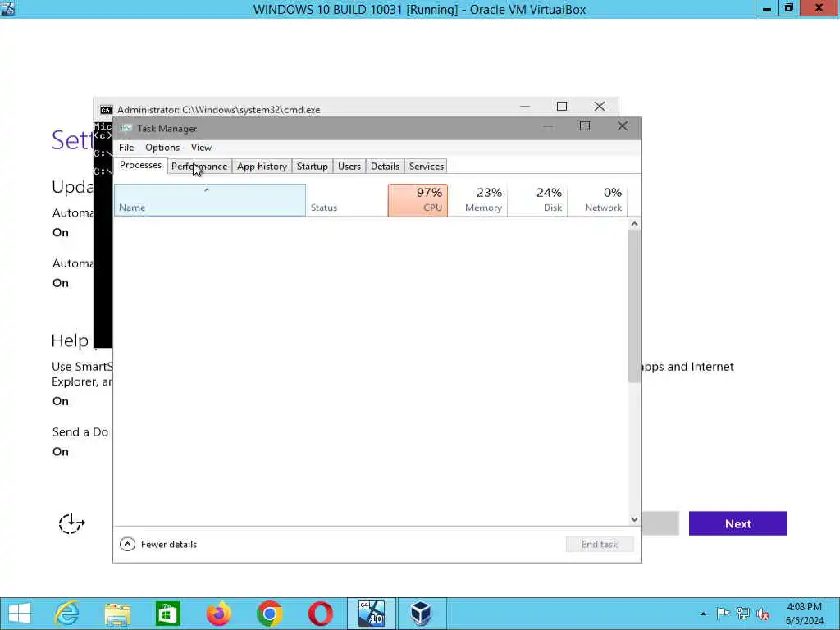Click the scroll up arrow in process list
This screenshot has height=630, width=840.
(x=634, y=224)
